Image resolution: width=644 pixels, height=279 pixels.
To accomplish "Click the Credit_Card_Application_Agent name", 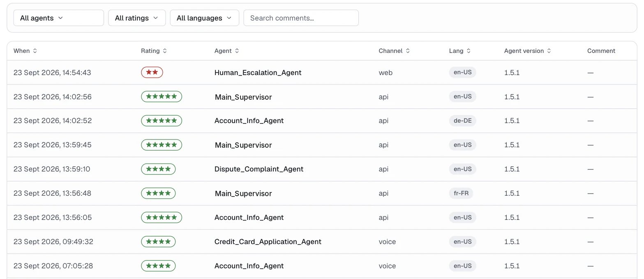I will 268,242.
